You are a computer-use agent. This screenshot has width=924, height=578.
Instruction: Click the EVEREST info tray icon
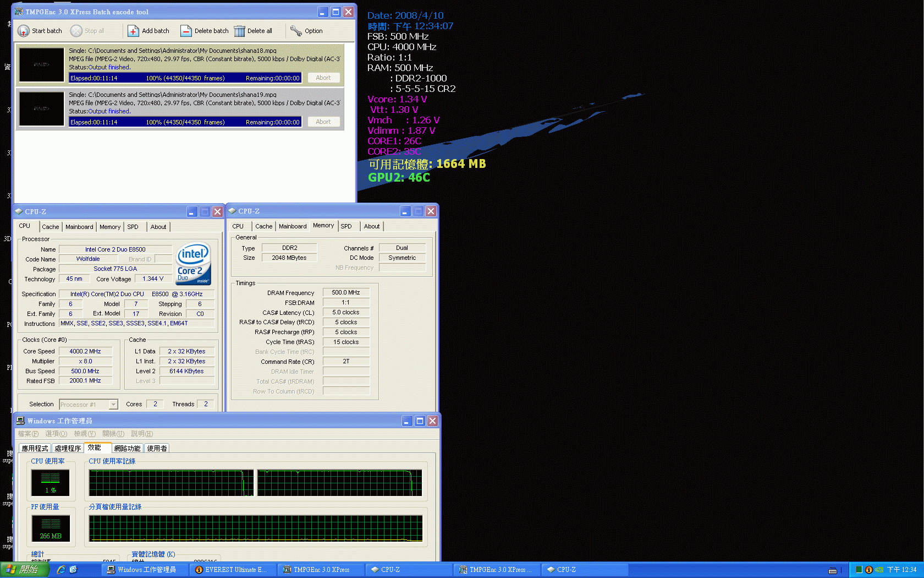pos(869,570)
